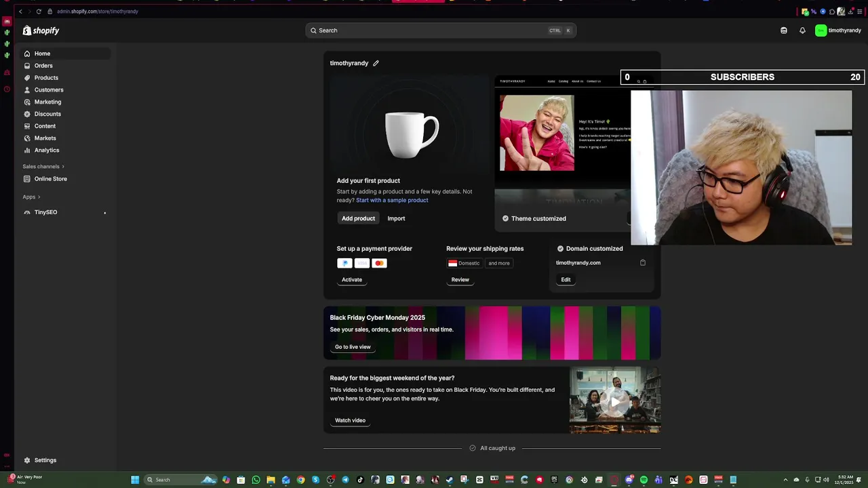Open Google Chrome from the taskbar

tap(300, 480)
